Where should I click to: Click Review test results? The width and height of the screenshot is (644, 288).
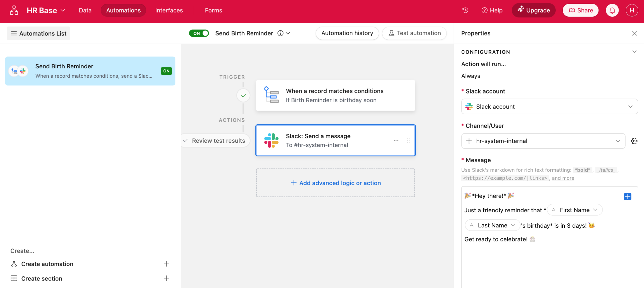[x=216, y=140]
